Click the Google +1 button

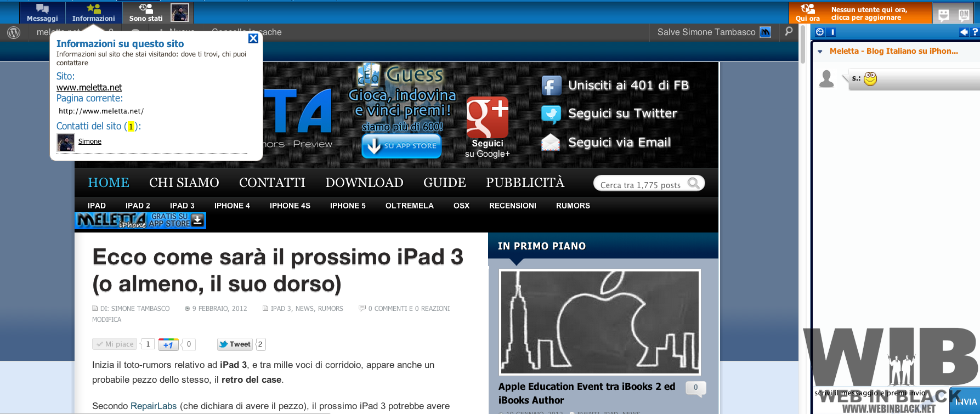tap(168, 344)
